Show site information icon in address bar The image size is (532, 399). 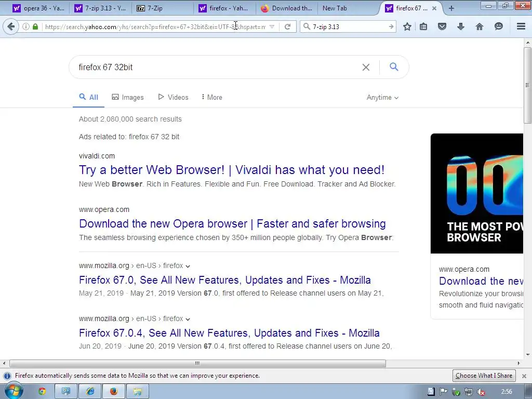[x=26, y=26]
